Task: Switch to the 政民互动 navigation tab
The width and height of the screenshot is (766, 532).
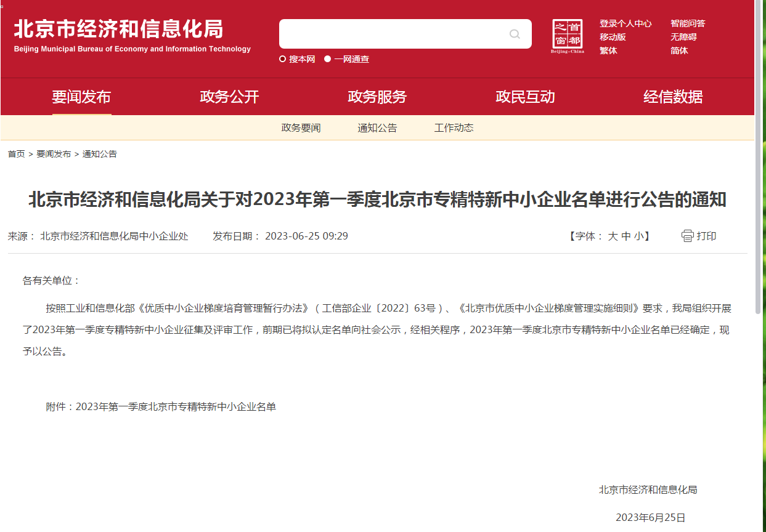Action: click(x=525, y=97)
